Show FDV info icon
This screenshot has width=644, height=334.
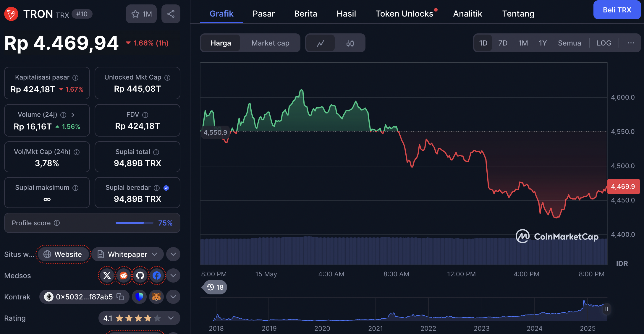click(x=145, y=115)
